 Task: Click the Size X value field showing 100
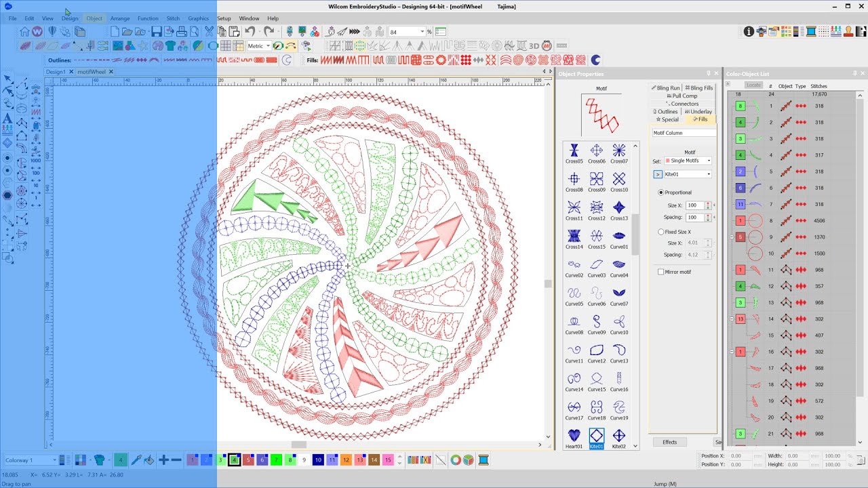tap(694, 205)
